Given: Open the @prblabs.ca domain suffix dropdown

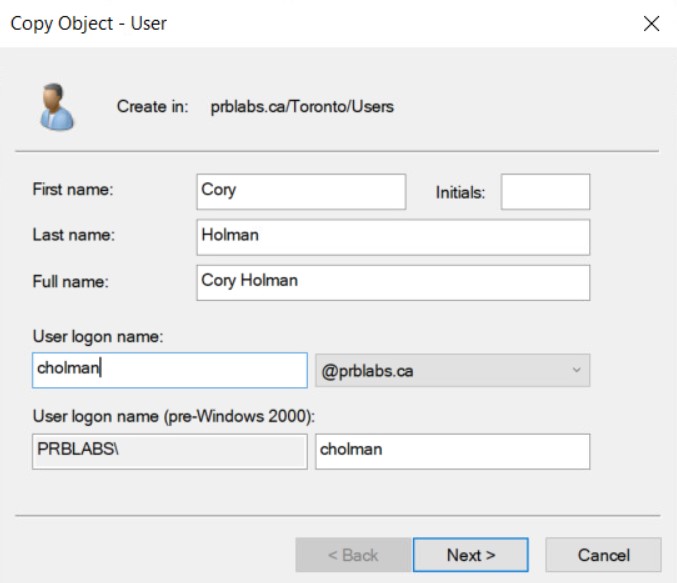Looking at the screenshot, I should pyautogui.click(x=452, y=371).
